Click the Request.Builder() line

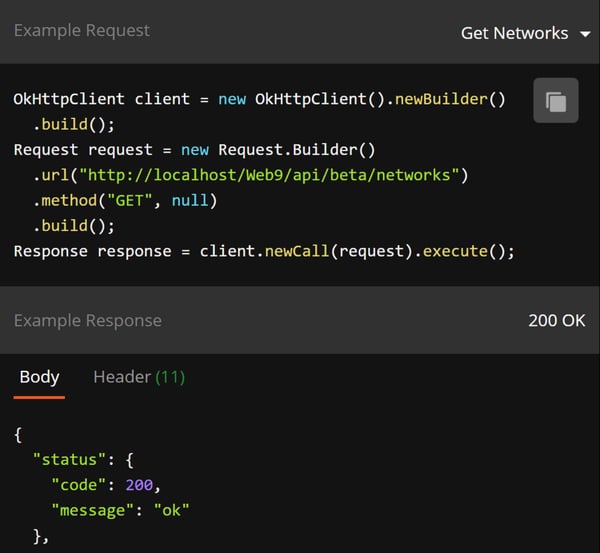(x=194, y=150)
